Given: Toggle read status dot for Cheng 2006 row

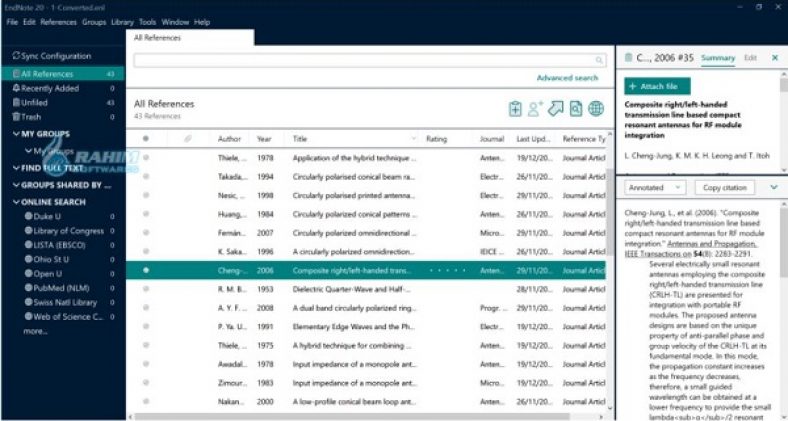Looking at the screenshot, I should [x=146, y=270].
